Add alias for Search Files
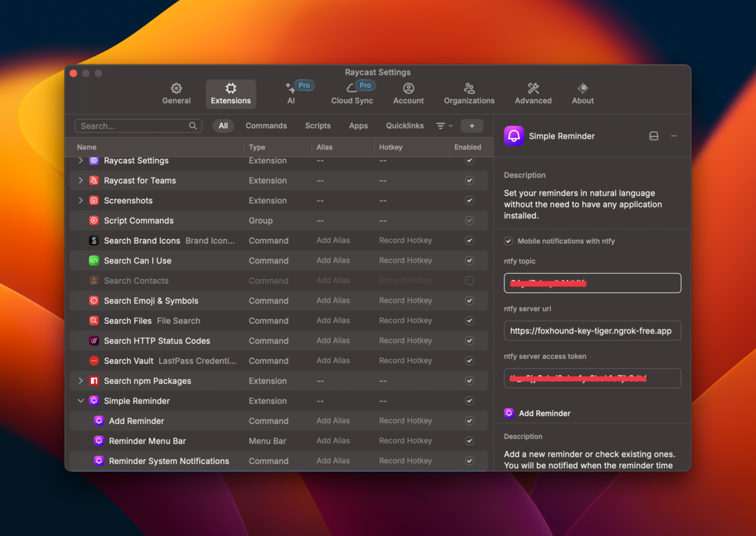This screenshot has width=756, height=536. (333, 320)
